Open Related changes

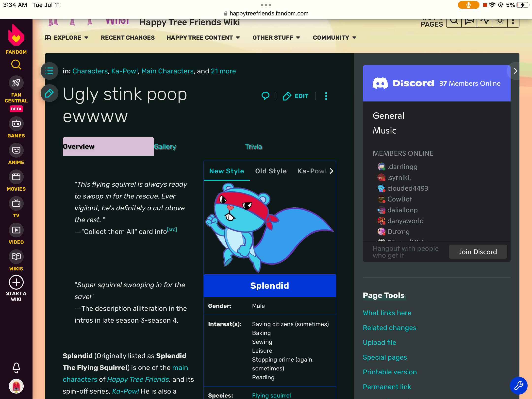coord(389,328)
